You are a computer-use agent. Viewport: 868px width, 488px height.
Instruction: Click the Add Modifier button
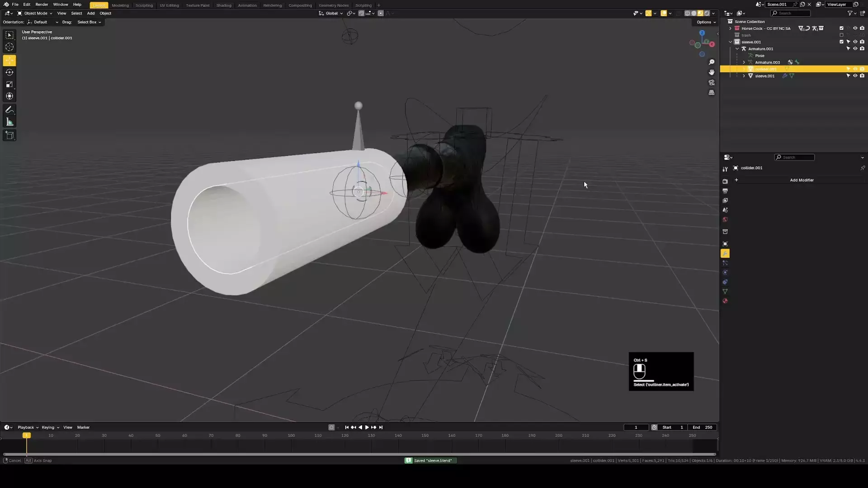801,180
